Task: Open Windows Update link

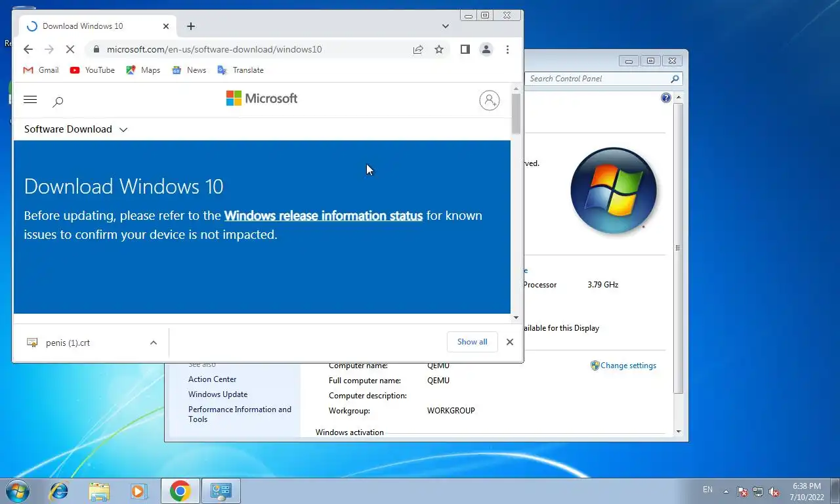Action: tap(218, 394)
